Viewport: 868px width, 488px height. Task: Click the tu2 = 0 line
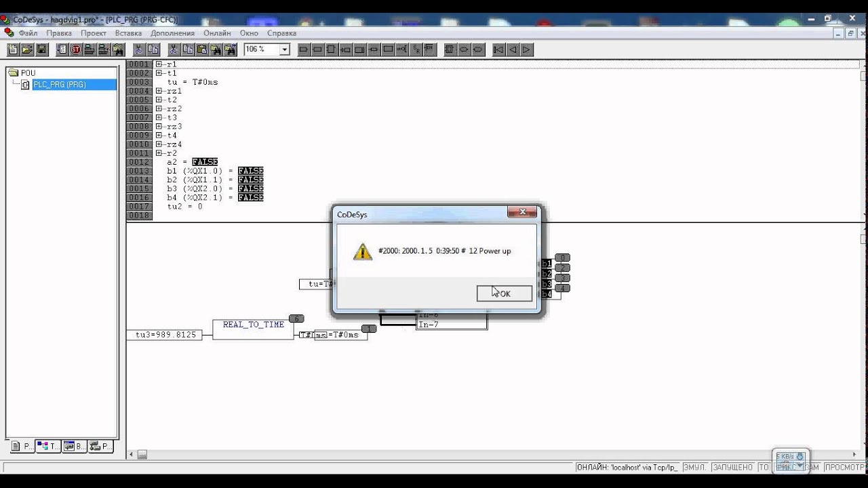[x=184, y=206]
